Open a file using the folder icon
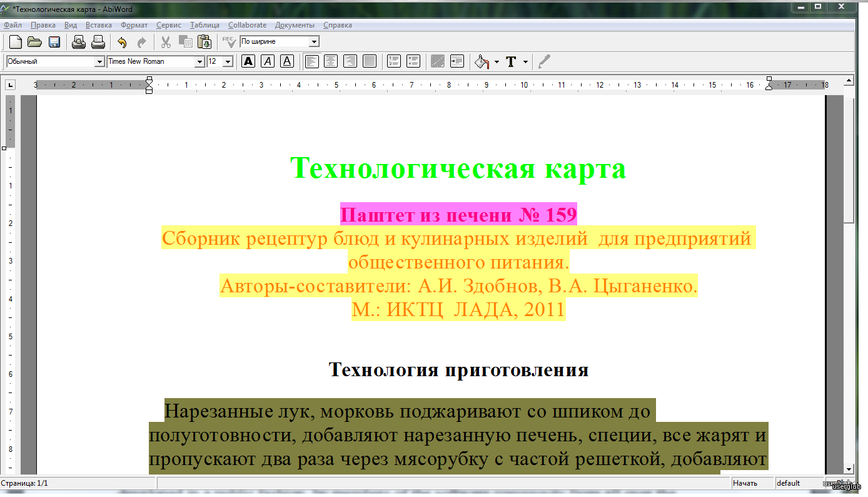 point(34,42)
